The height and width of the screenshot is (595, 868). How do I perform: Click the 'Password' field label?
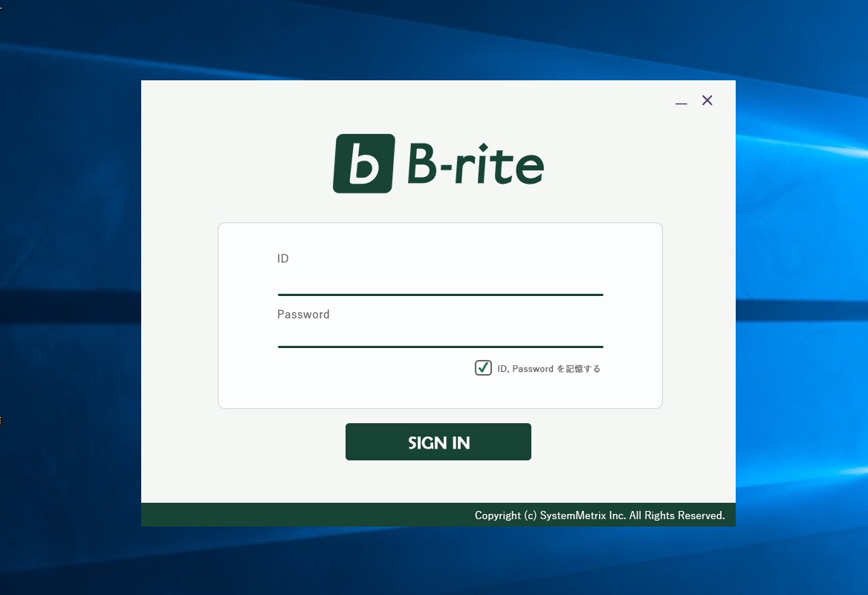point(303,314)
